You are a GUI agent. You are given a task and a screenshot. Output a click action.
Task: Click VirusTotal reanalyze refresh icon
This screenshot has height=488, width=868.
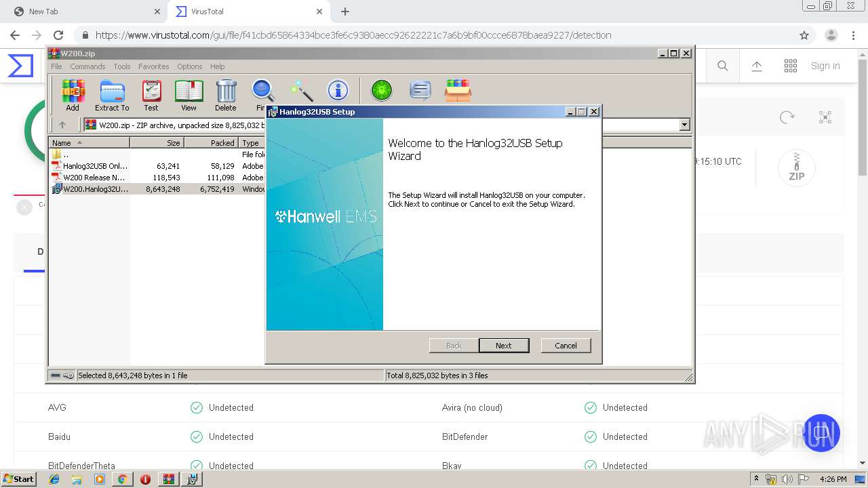click(x=787, y=117)
